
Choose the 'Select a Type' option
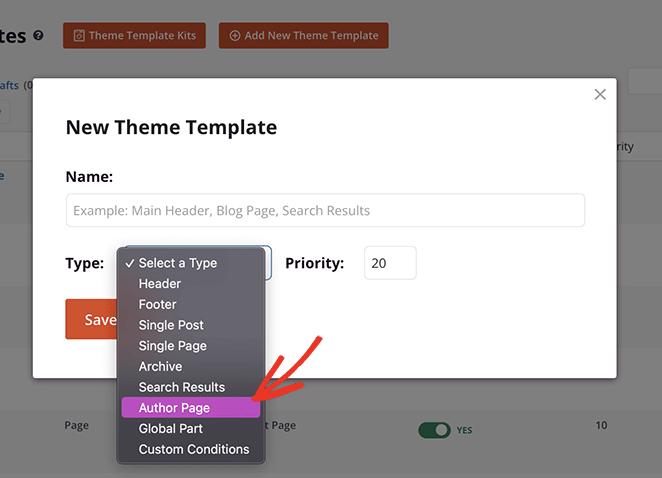191,263
